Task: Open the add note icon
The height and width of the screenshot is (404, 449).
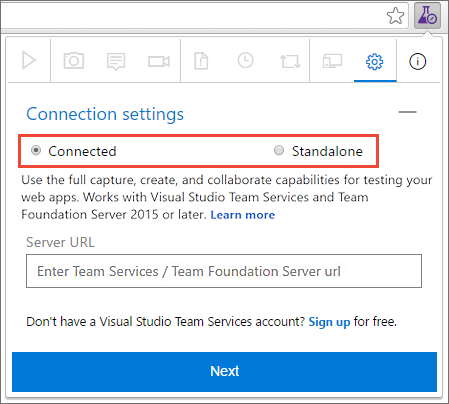Action: (x=116, y=61)
